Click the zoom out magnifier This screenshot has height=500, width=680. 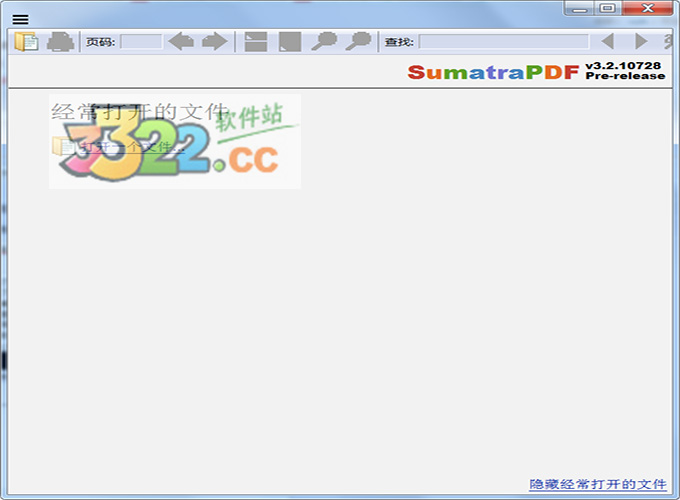324,42
